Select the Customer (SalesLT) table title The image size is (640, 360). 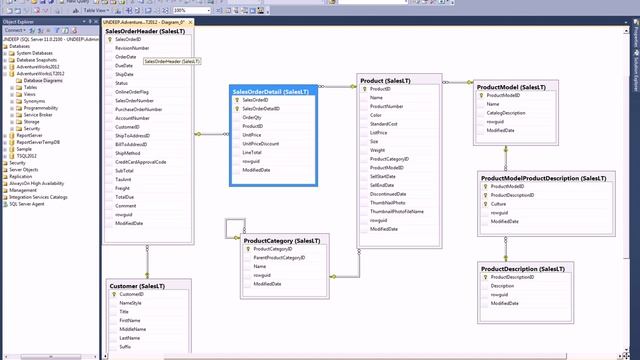coord(137,286)
